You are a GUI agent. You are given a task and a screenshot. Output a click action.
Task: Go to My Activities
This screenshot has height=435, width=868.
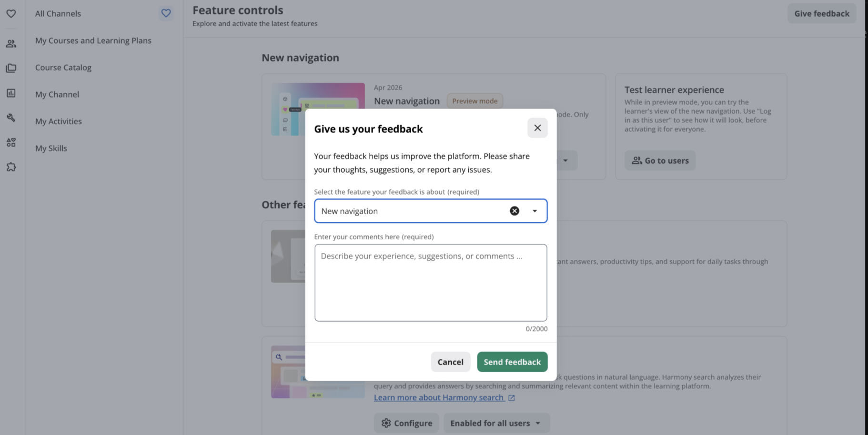tap(59, 121)
